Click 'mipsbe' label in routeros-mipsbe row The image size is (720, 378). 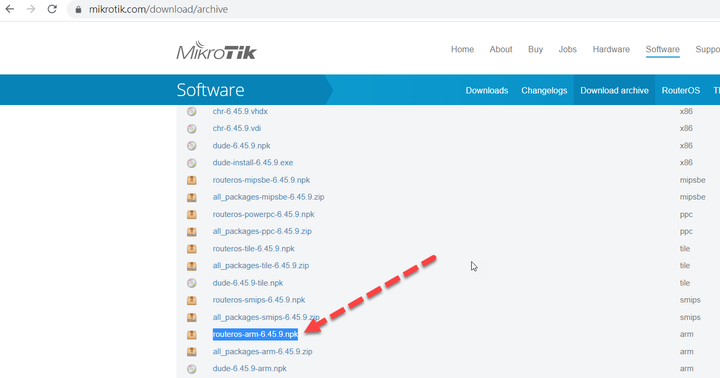[692, 180]
